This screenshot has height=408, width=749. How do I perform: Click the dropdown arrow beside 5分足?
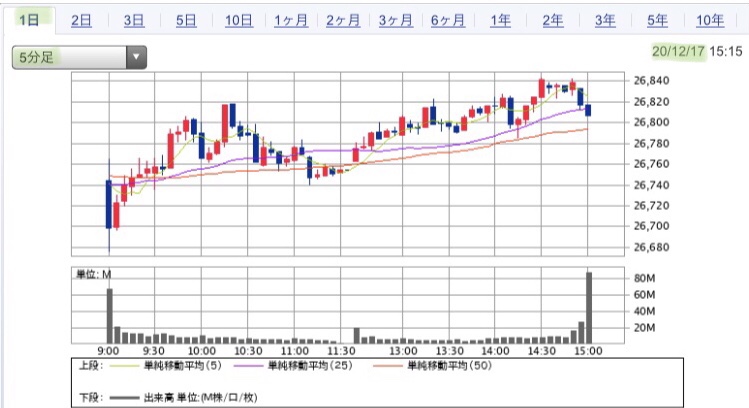coord(137,57)
